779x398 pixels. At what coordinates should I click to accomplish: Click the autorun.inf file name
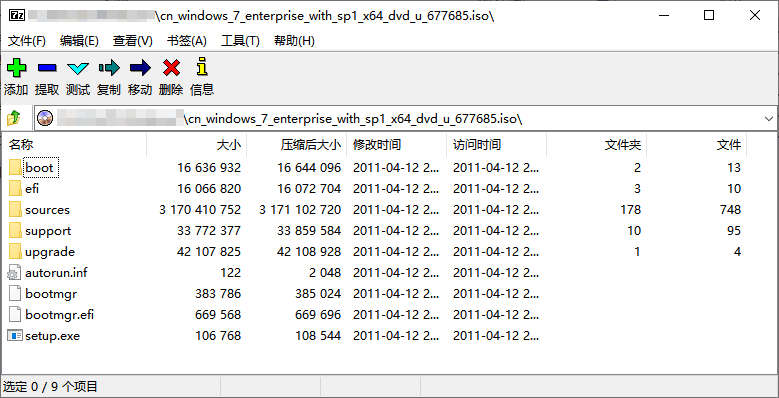56,272
